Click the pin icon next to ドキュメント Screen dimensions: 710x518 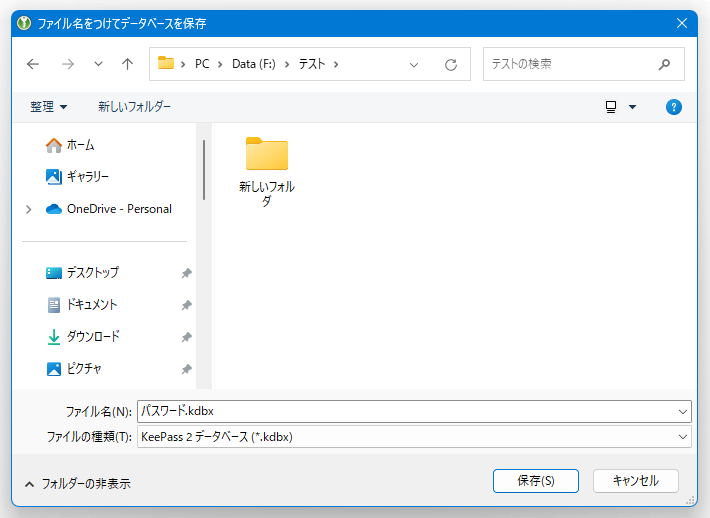point(187,305)
